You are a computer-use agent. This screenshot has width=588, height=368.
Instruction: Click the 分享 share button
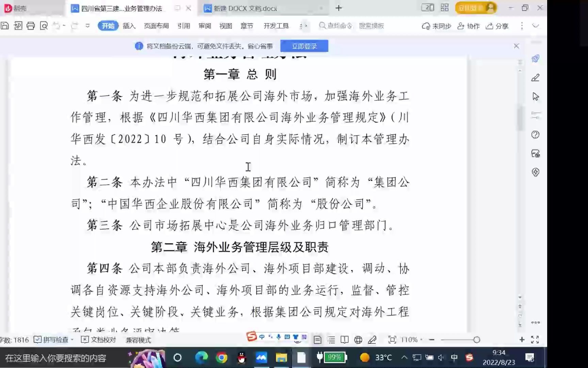click(x=496, y=26)
